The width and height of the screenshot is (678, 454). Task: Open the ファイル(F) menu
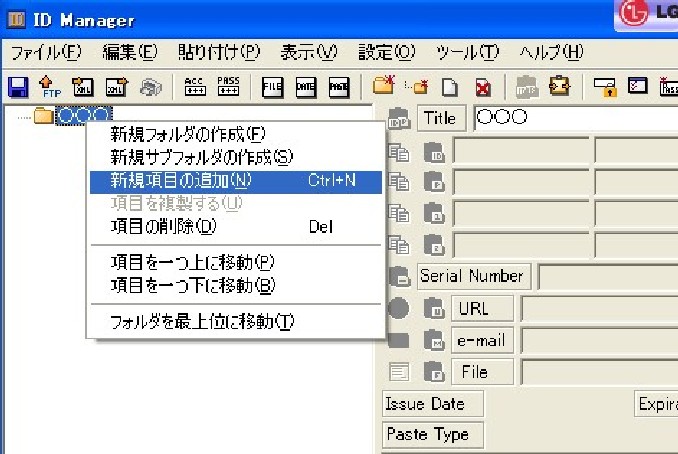[46, 53]
